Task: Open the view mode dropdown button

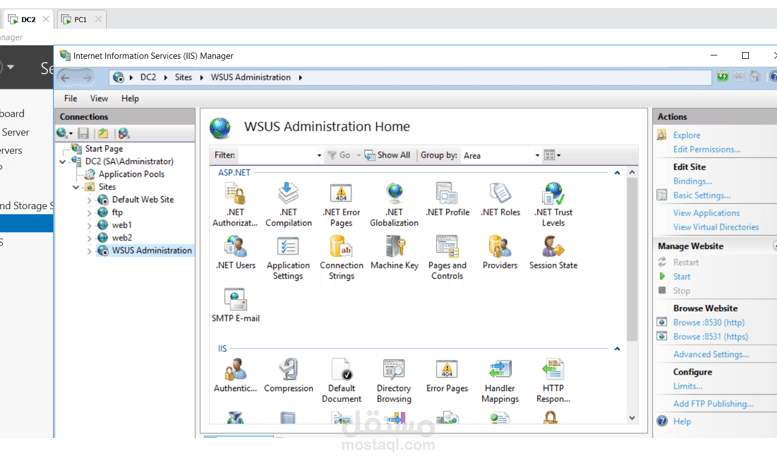Action: [x=552, y=156]
